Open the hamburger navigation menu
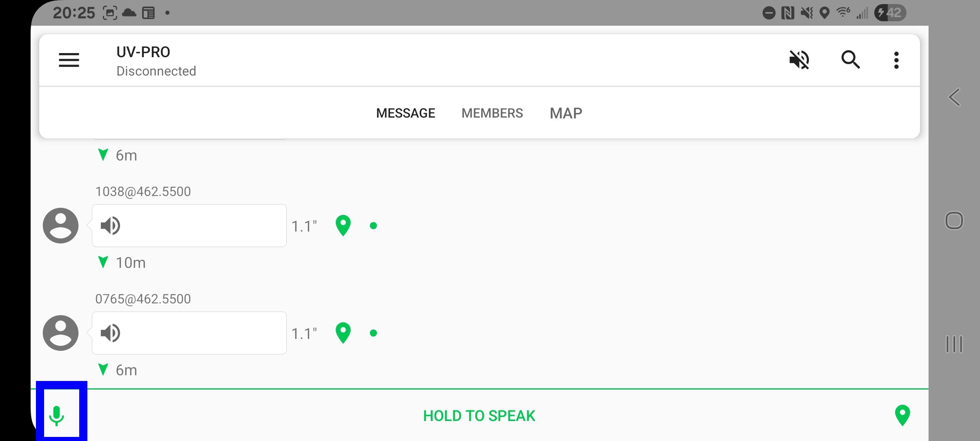 point(69,60)
